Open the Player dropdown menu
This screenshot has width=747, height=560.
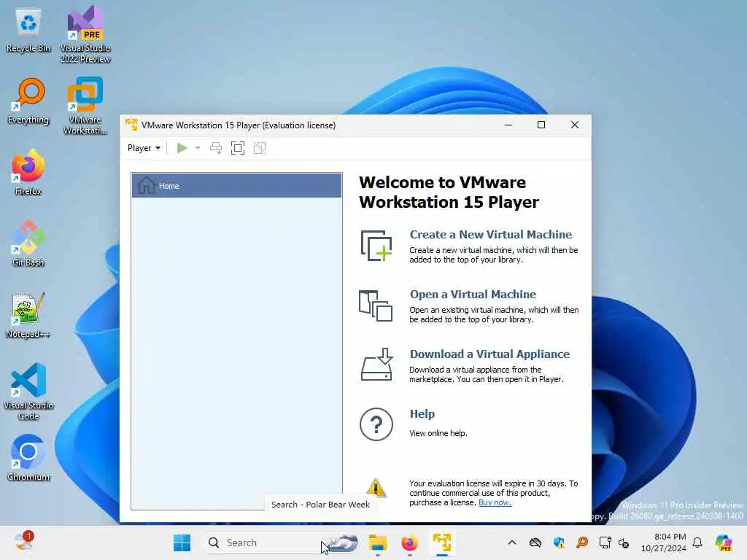[x=144, y=148]
